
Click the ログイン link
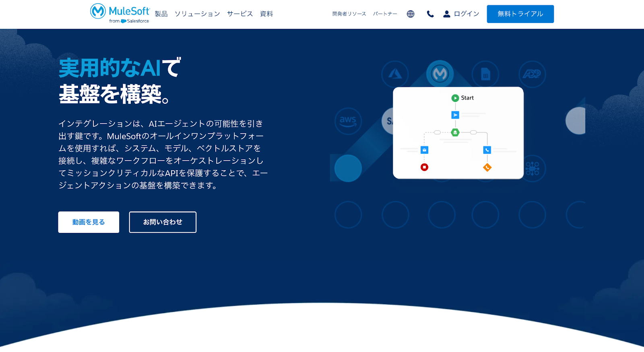click(x=466, y=14)
